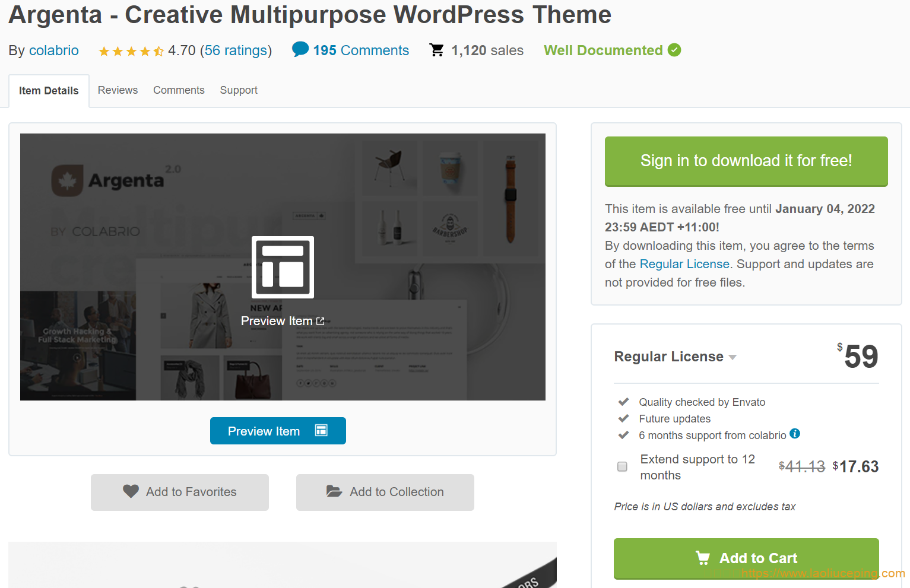910x588 pixels.
Task: Click Sign in to download it for free
Action: (x=746, y=161)
